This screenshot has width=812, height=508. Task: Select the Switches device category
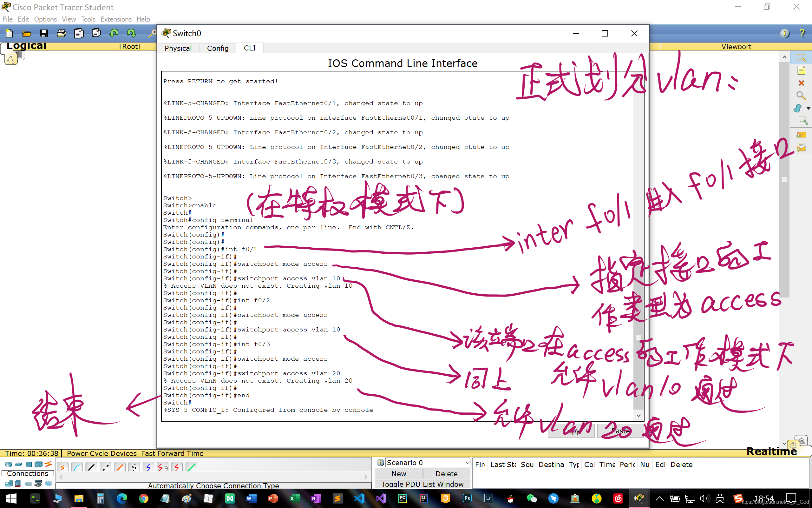pos(18,464)
